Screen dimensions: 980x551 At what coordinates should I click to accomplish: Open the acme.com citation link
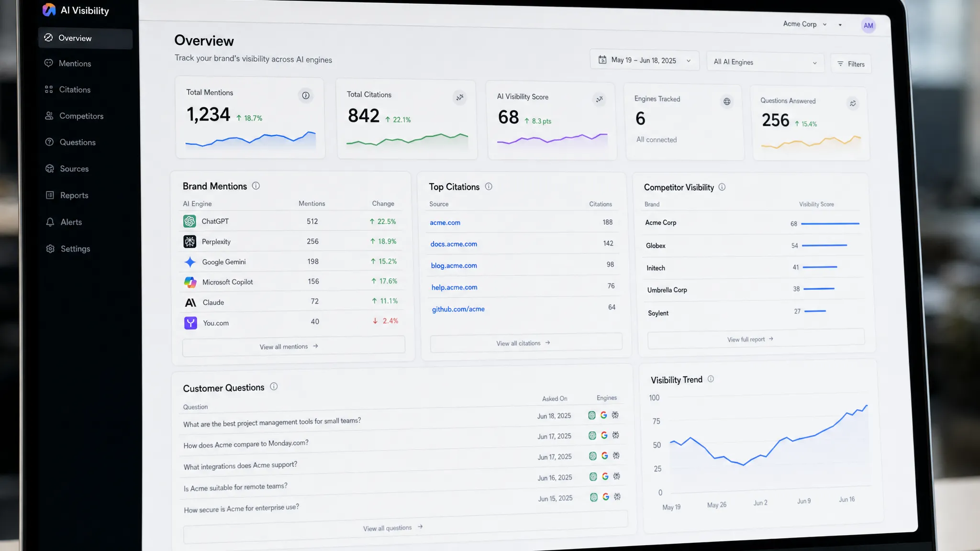point(445,222)
